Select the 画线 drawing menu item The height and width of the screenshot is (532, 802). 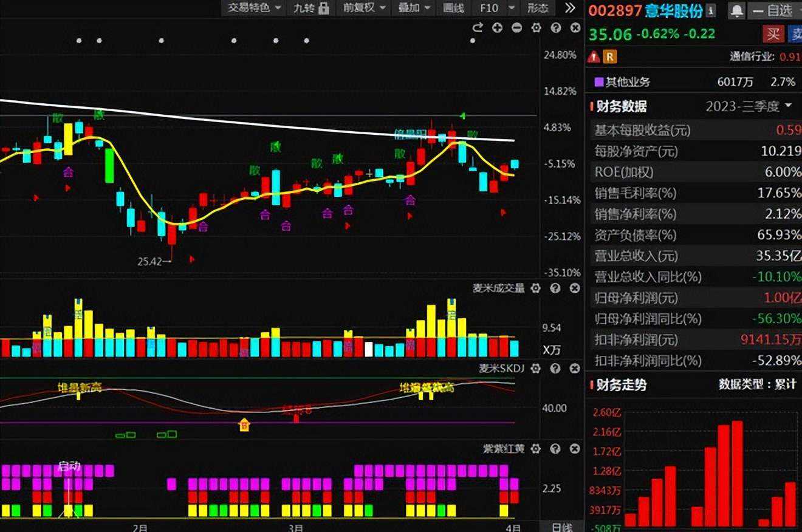pos(453,8)
